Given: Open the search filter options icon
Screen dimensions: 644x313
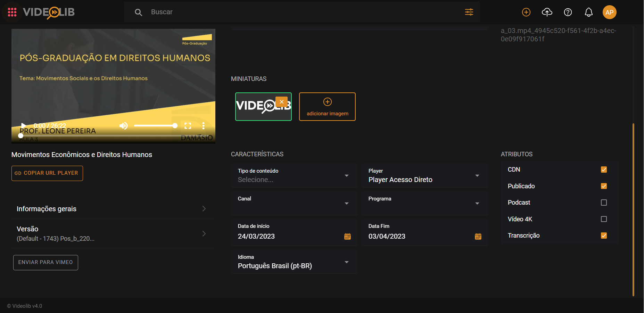Looking at the screenshot, I should click(x=469, y=12).
